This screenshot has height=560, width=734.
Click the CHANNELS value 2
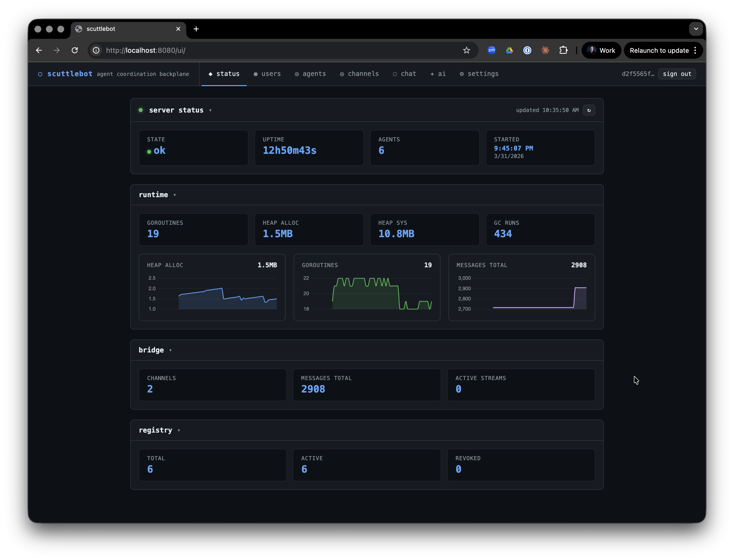[x=150, y=389]
